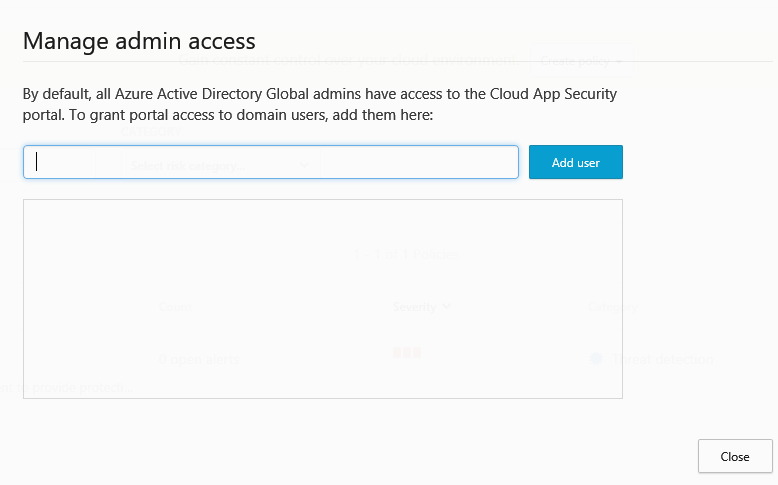Click the Manage admin access heading
Screen dimensions: 778x485
pos(139,41)
